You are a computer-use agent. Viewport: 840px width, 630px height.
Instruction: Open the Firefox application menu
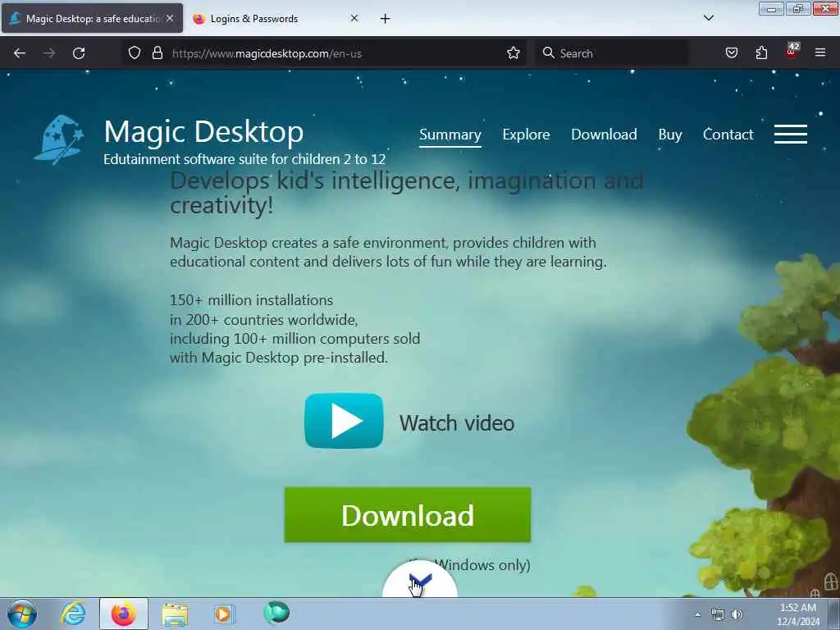click(x=820, y=52)
